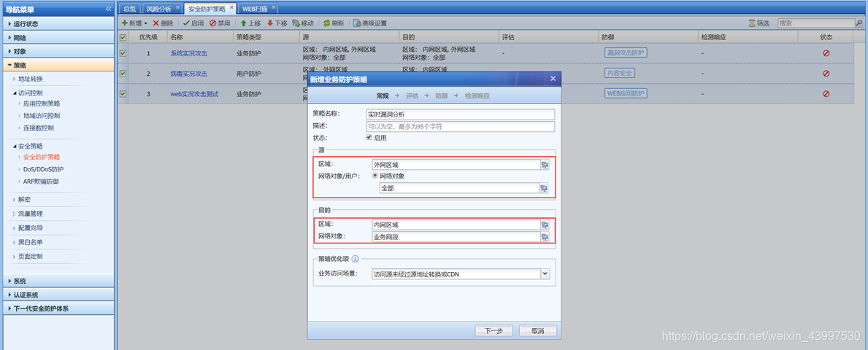Expand the 下一代安全防护体系 section
This screenshot has width=868, height=350.
coord(58,308)
